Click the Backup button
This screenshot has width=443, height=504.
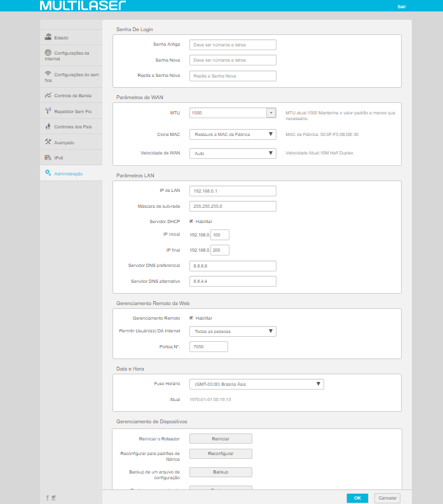221,472
